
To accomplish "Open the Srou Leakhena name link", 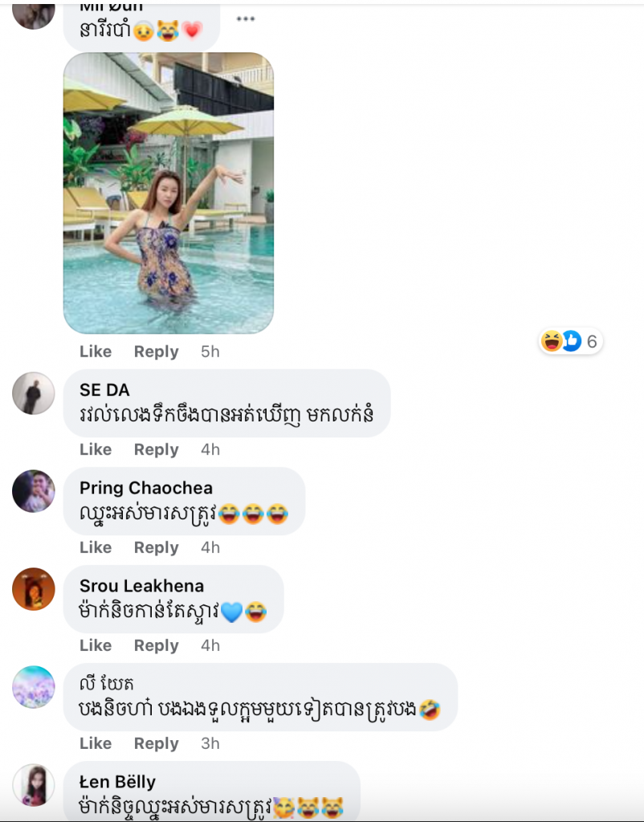I will (141, 585).
